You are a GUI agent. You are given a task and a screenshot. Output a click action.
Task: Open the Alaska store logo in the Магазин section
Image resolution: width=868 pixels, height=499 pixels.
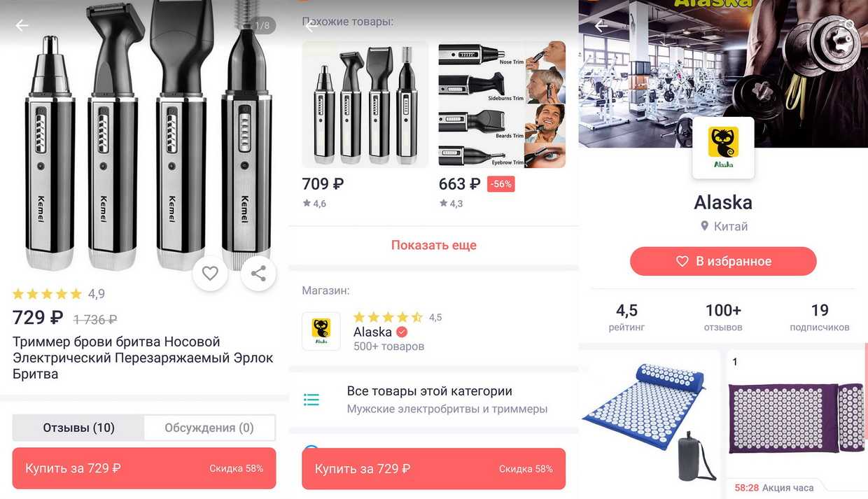point(321,332)
